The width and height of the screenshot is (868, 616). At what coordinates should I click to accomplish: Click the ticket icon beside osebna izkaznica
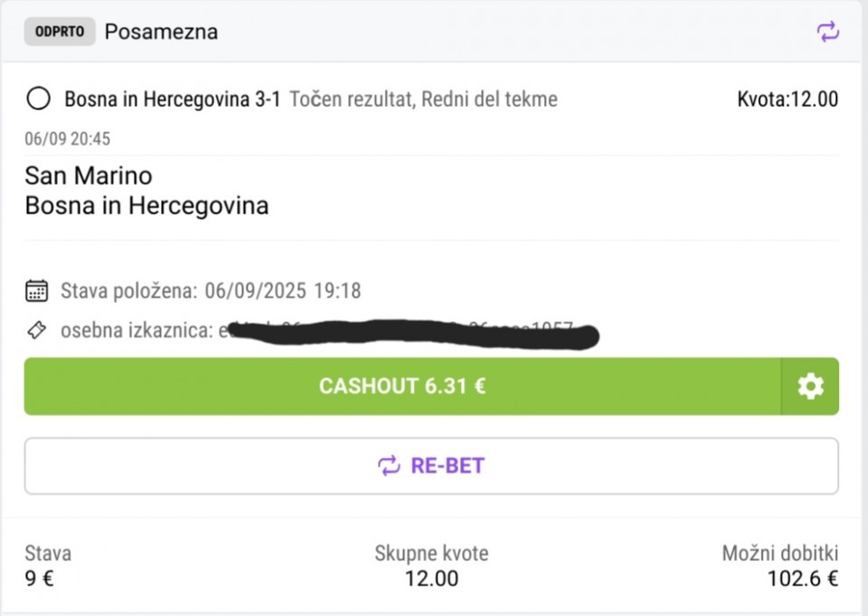point(36,330)
